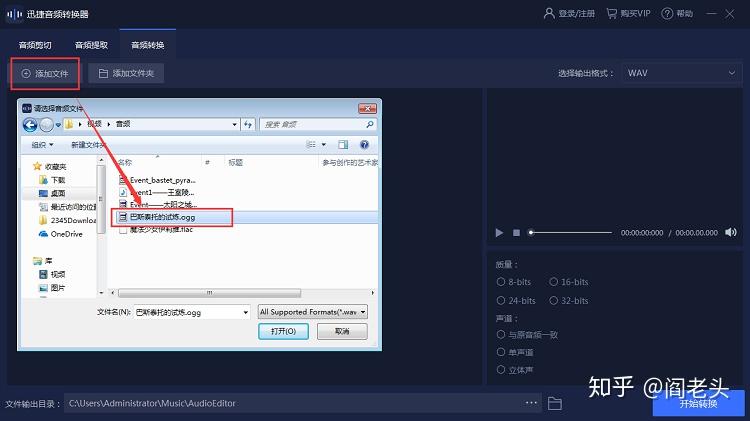Viewport: 750px width, 421px height.
Task: Click the 添加文件夹 add folder button
Action: 126,73
